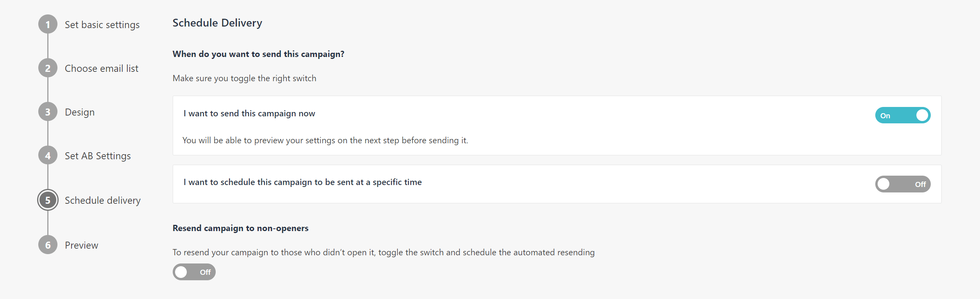980x299 pixels.
Task: Click the Schedule Delivery heading
Action: pos(217,23)
